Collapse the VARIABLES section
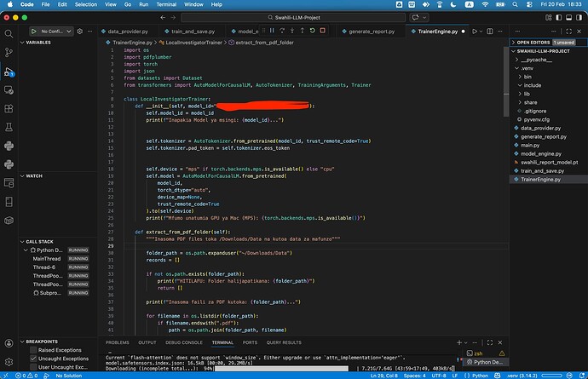The image size is (588, 379). click(38, 42)
